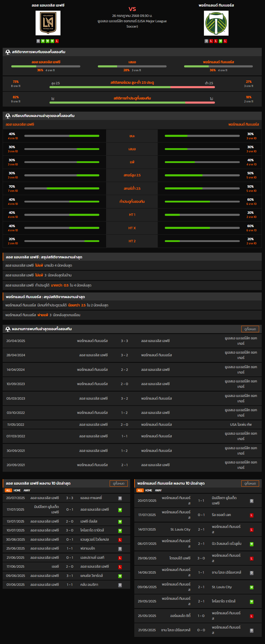Click the both-teams-to-score stat bar
Screen dimensions: 265x644
pos(132,103)
